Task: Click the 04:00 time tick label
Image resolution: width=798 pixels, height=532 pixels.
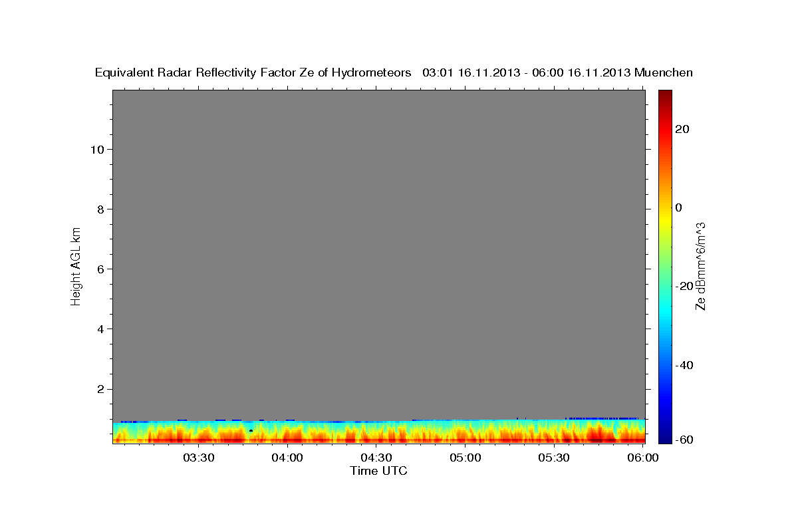Action: [x=287, y=458]
